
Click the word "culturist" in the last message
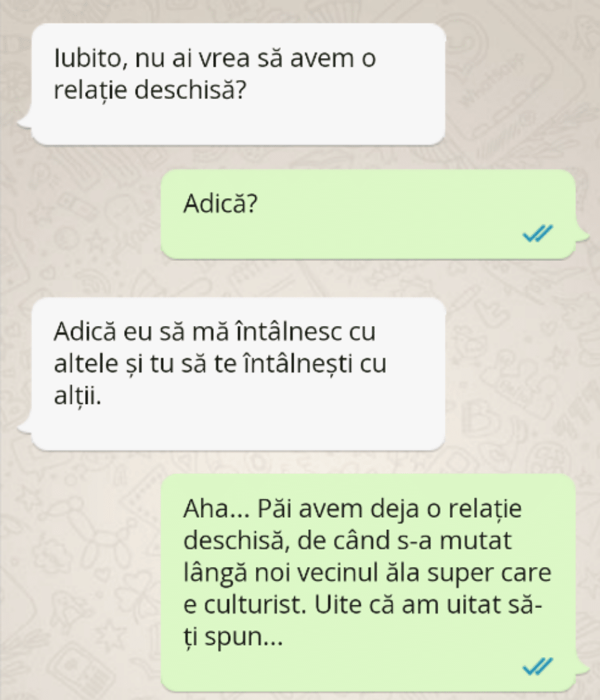255,605
